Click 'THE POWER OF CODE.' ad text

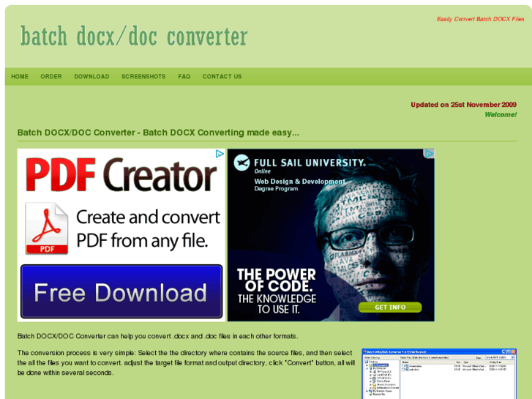pyautogui.click(x=277, y=280)
